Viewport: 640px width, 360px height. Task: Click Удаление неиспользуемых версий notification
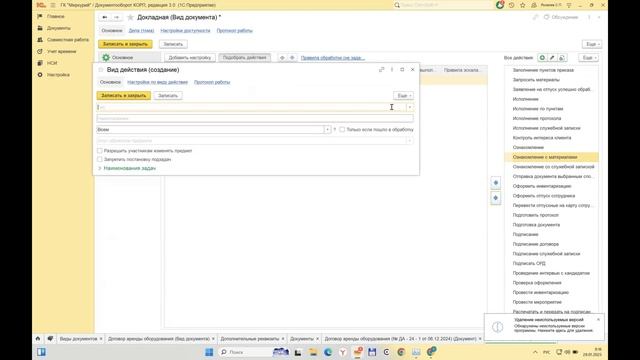544,326
